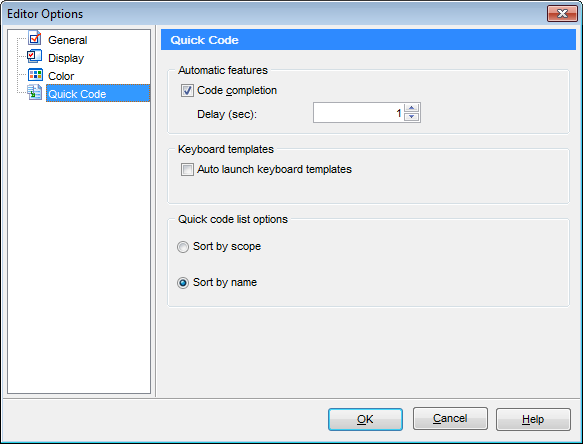This screenshot has width=583, height=444.
Task: Click the Automatic features group label
Action: tap(223, 70)
